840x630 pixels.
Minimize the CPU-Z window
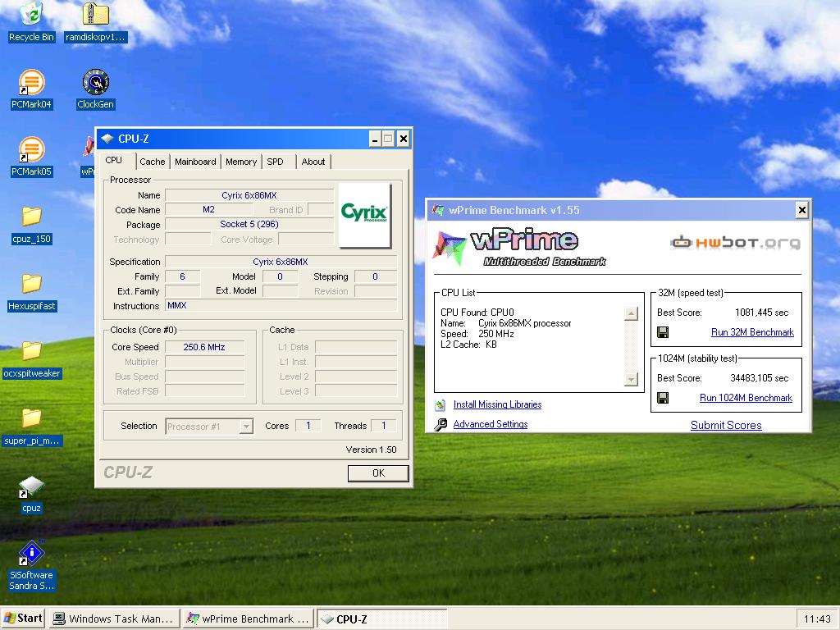375,139
